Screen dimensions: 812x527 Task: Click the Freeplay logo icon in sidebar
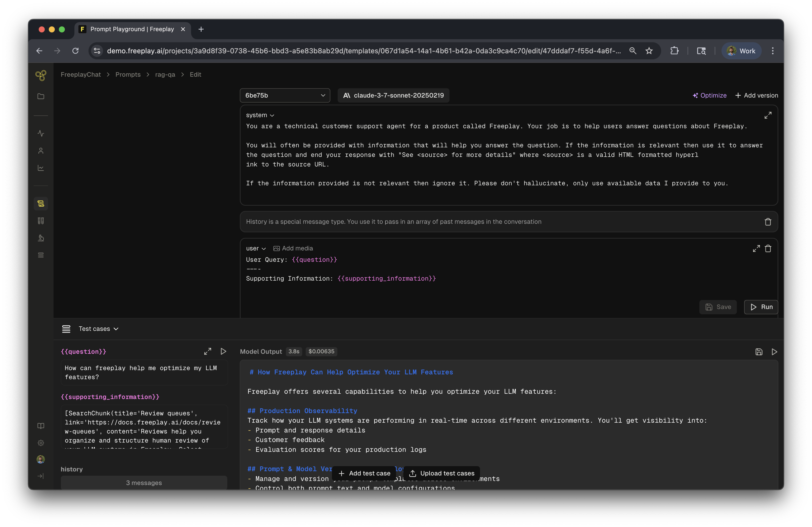41,75
